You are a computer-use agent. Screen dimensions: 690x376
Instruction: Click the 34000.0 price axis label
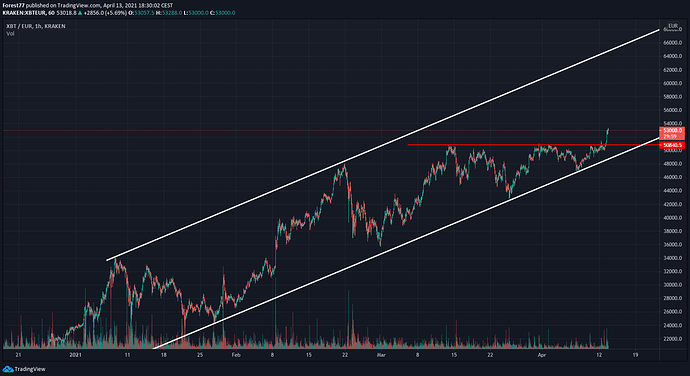(x=672, y=258)
